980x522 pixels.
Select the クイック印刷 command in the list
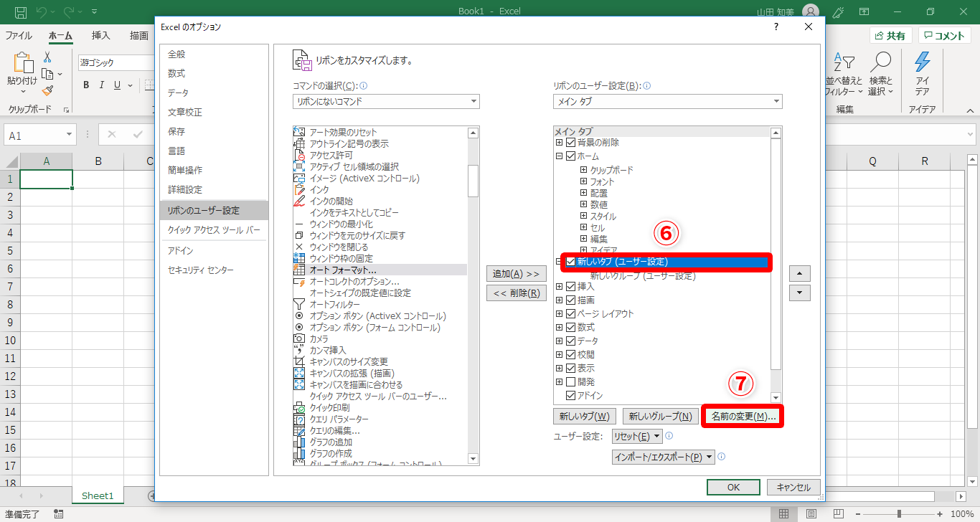[x=329, y=408]
